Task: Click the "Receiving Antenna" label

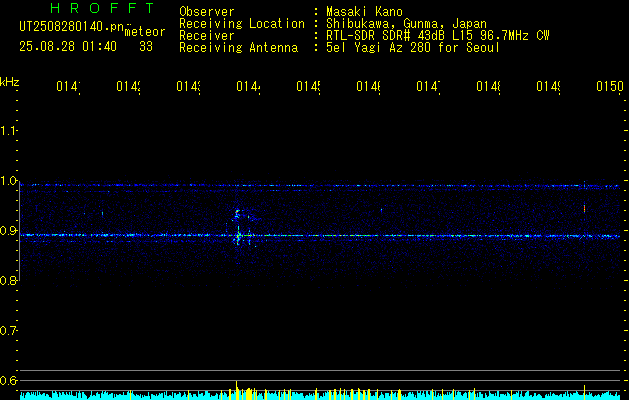Action: 239,48
